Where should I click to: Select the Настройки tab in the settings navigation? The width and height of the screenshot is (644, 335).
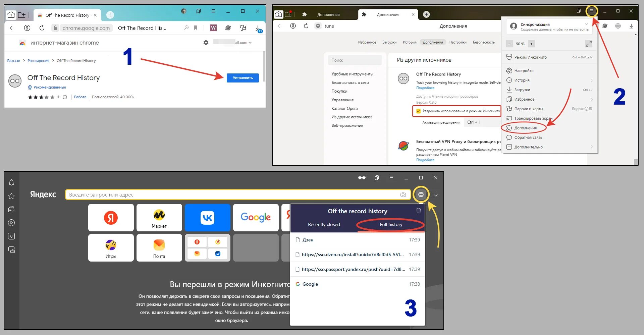[x=458, y=42]
